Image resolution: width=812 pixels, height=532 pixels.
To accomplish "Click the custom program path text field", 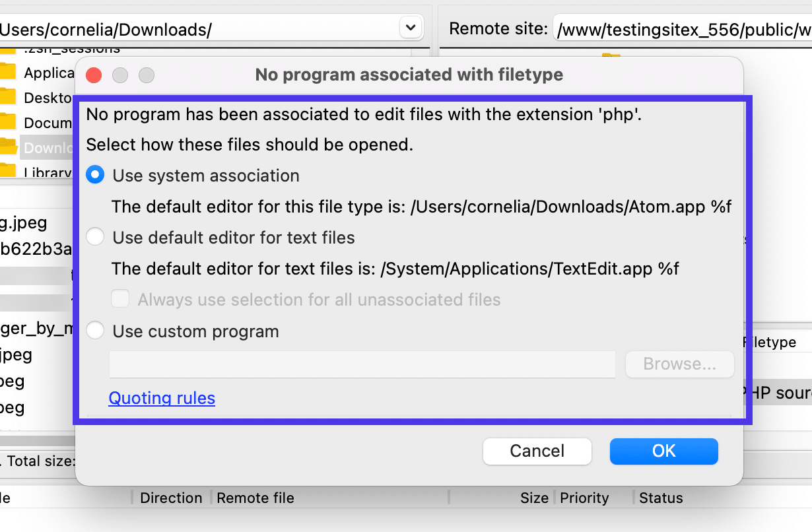I will click(x=362, y=364).
